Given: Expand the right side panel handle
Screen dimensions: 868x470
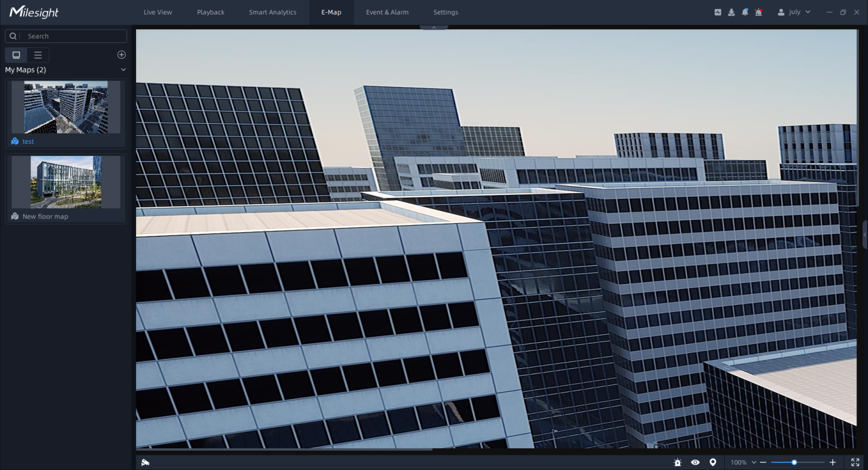Looking at the screenshot, I should coord(865,235).
